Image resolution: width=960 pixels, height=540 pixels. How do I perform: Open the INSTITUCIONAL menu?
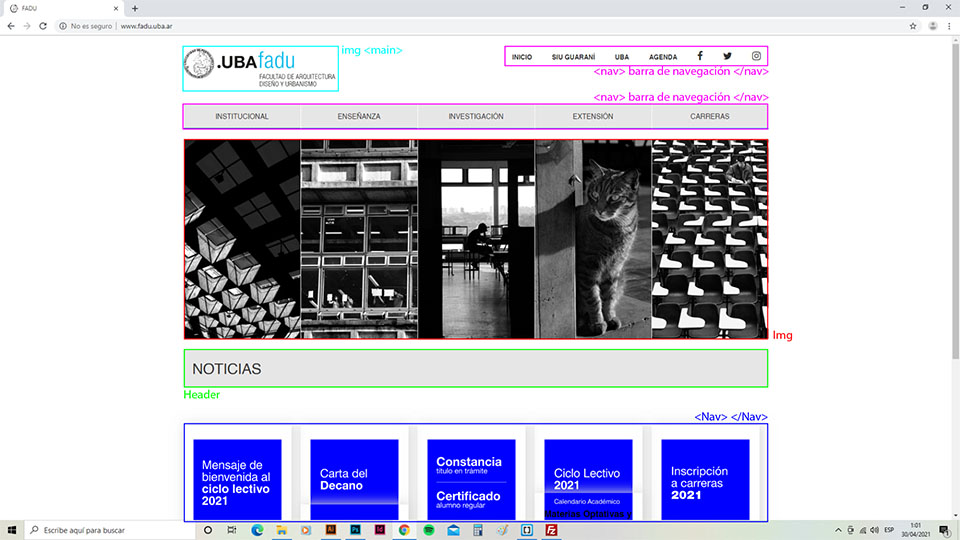point(242,116)
